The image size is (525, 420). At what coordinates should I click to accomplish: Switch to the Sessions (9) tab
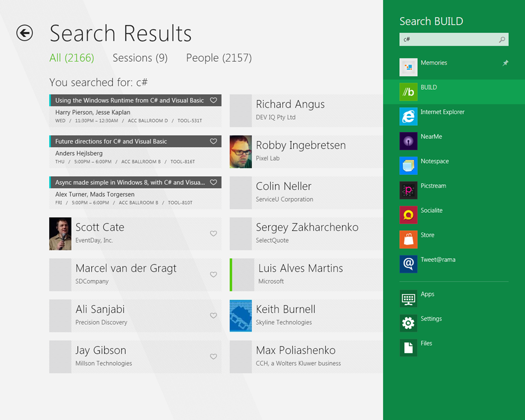click(140, 58)
